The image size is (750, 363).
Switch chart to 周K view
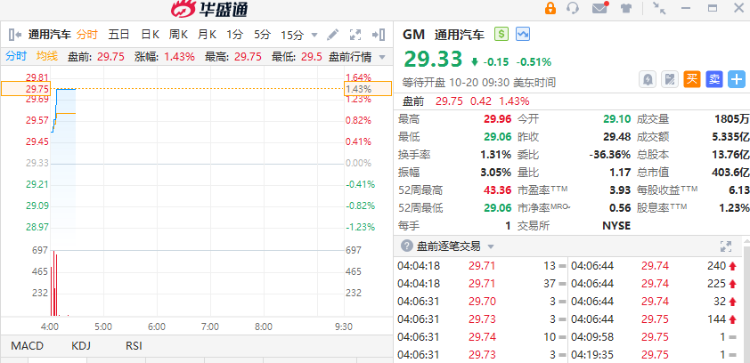point(178,34)
